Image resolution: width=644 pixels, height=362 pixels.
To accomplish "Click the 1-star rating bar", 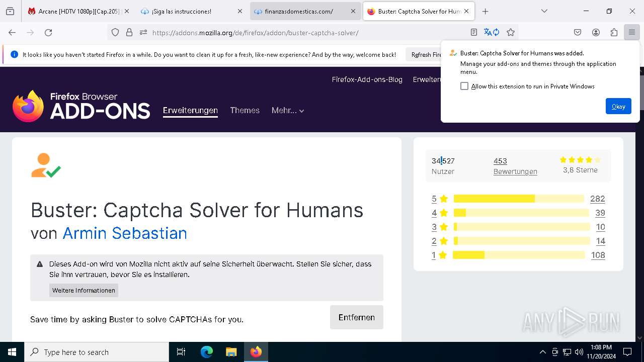I will (519, 255).
